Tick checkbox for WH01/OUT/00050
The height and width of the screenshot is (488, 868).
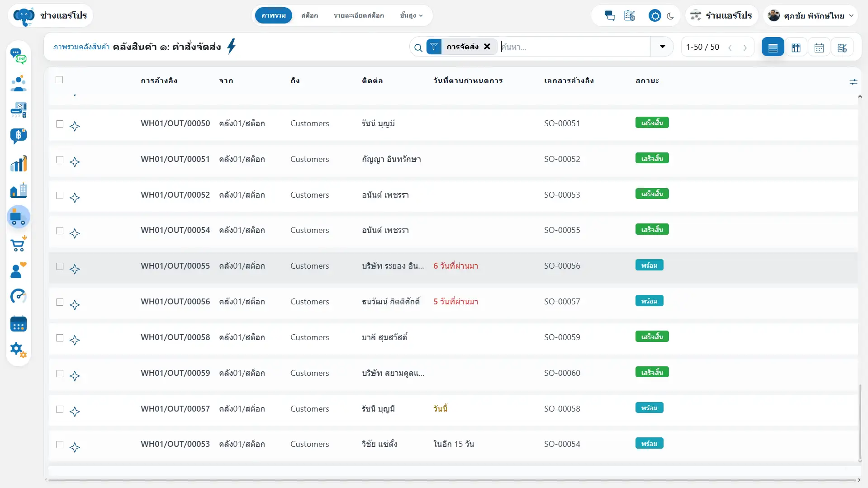pos(60,124)
